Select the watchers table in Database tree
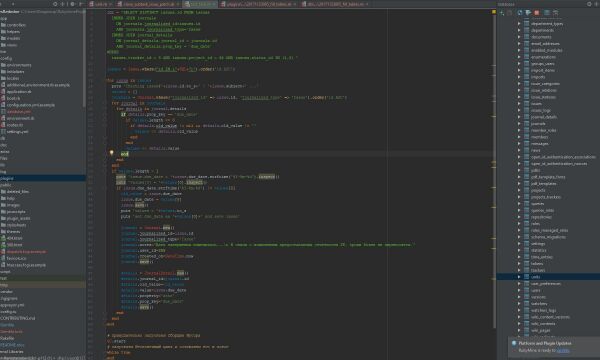The height and width of the screenshot is (360, 600). point(539,304)
